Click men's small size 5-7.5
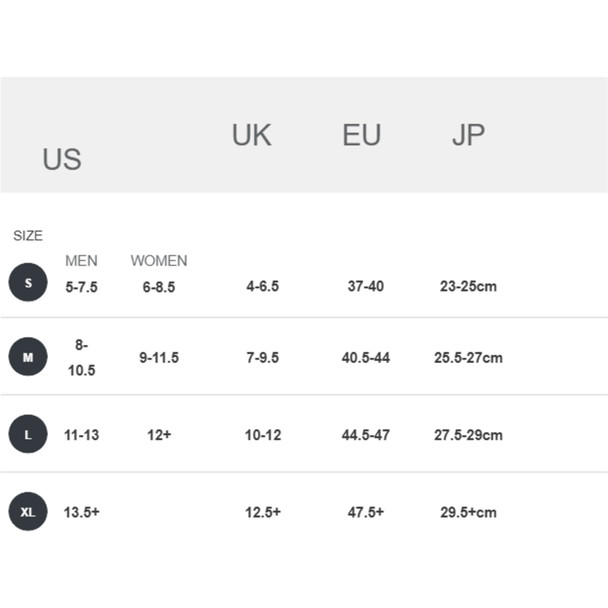Image resolution: width=608 pixels, height=608 pixels. pyautogui.click(x=81, y=287)
